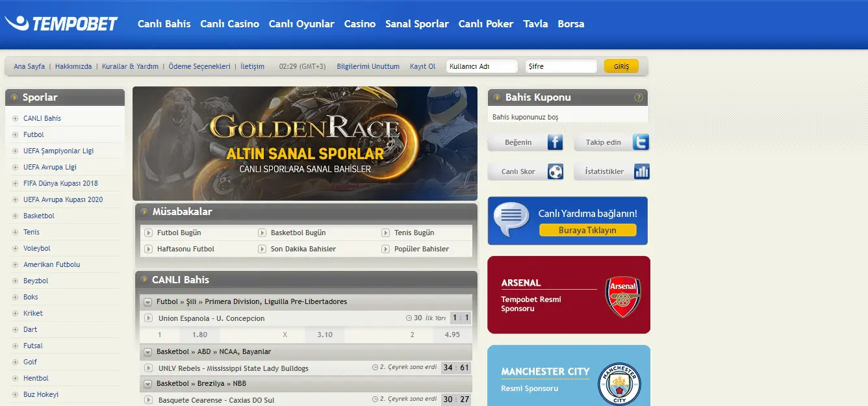This screenshot has width=868, height=406.
Task: Click the arrow icon beside Futbol Bugün
Action: (x=148, y=233)
